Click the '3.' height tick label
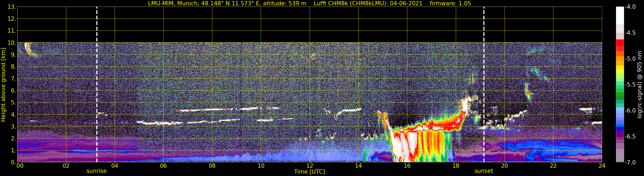The image size is (644, 176). [x=13, y=127]
